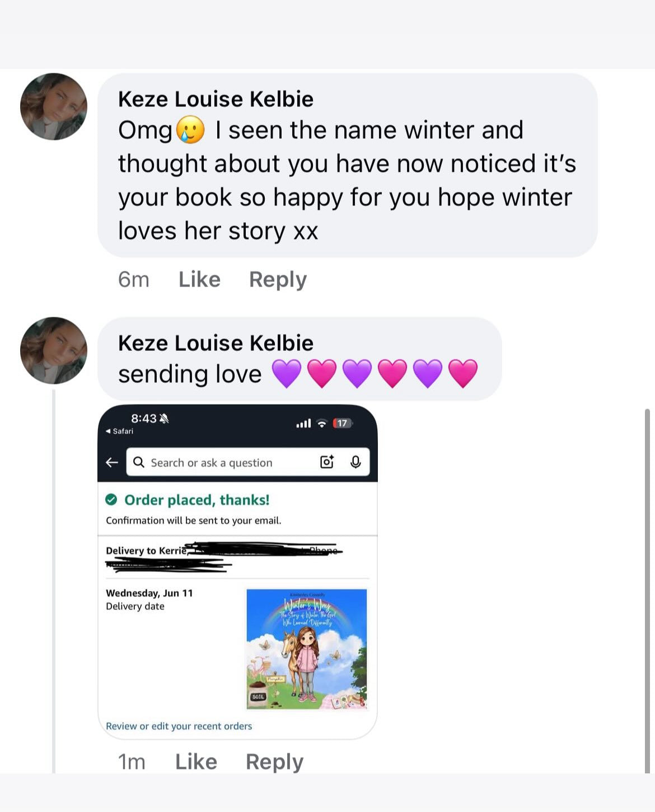Click the vertical scrollbar on the right edge
655x812 pixels.
[647, 590]
